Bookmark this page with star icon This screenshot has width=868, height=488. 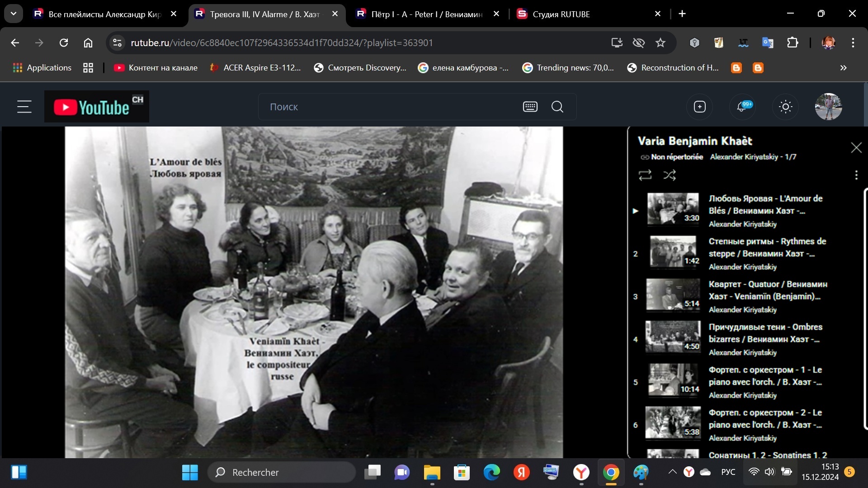660,42
